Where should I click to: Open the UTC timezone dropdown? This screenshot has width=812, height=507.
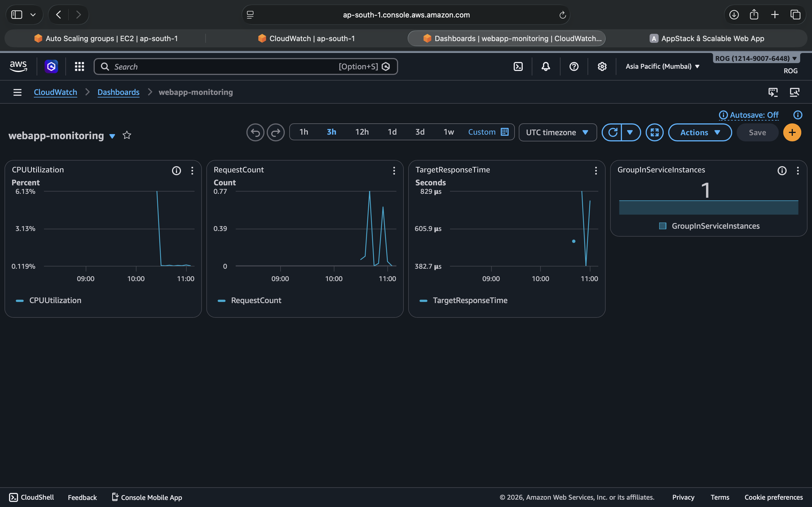[x=557, y=132]
